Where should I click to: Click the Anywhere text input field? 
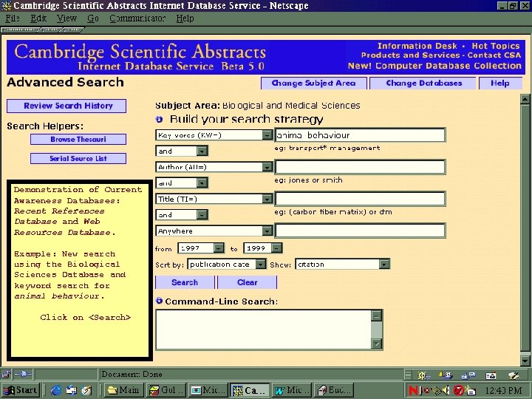click(360, 231)
